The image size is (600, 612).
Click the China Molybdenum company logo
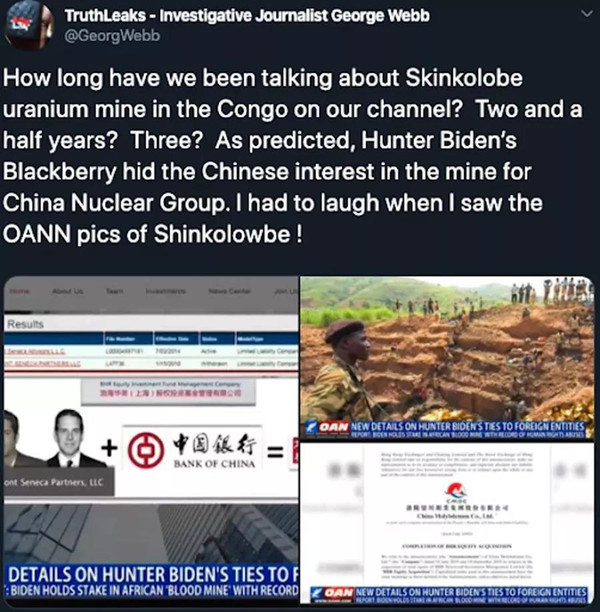[456, 492]
